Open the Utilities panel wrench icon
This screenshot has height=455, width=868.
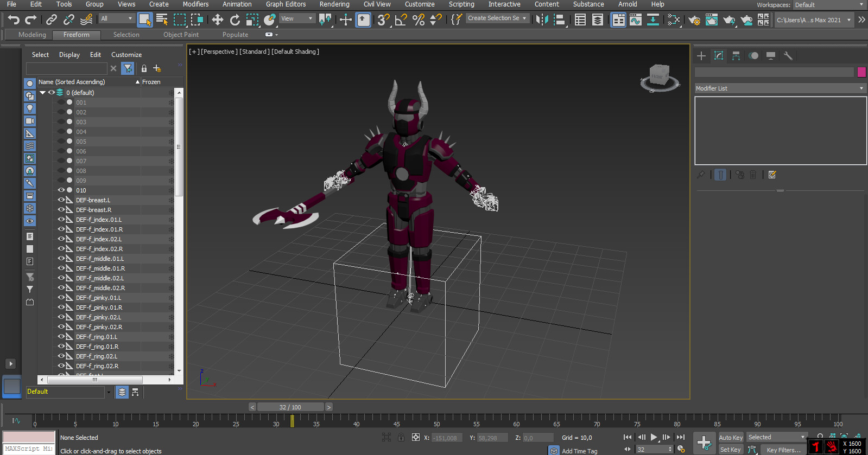[x=788, y=56]
